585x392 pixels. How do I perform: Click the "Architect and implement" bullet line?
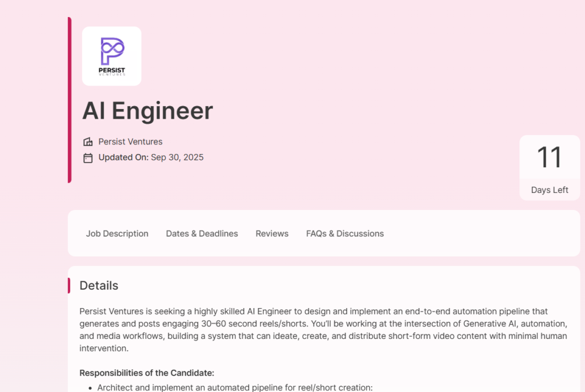tap(235, 388)
